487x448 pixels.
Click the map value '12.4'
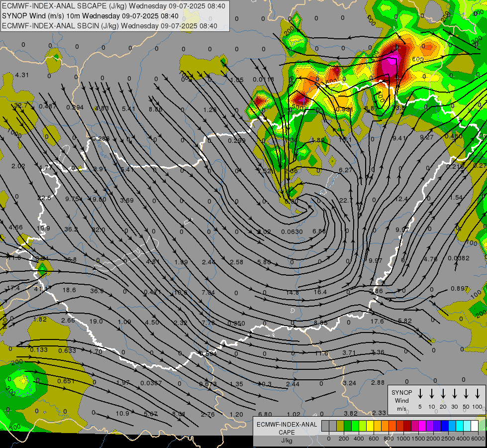pos(401,199)
